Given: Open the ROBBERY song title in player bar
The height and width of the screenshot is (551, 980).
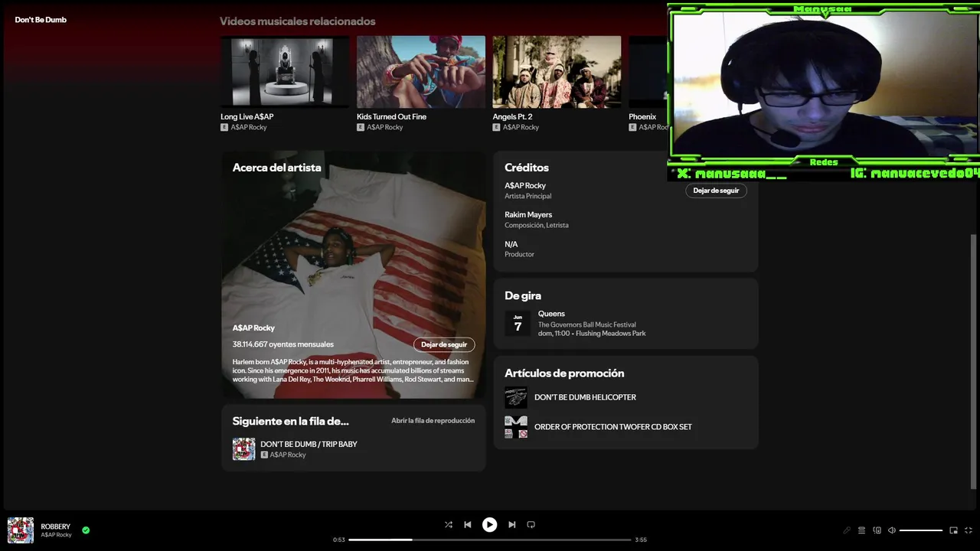Looking at the screenshot, I should click(x=55, y=527).
